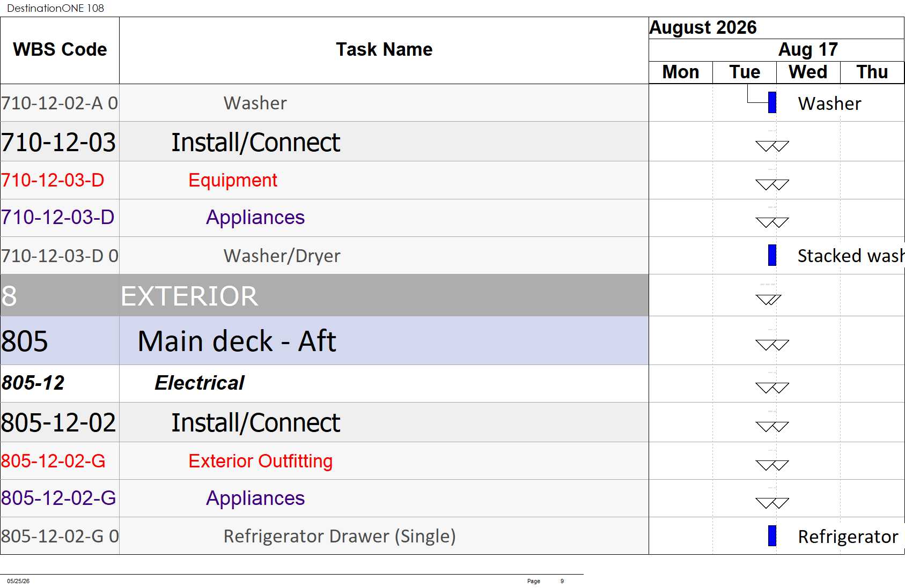Click the 710-12-03-D Appliances summary marker
The image size is (905, 588).
click(x=772, y=222)
